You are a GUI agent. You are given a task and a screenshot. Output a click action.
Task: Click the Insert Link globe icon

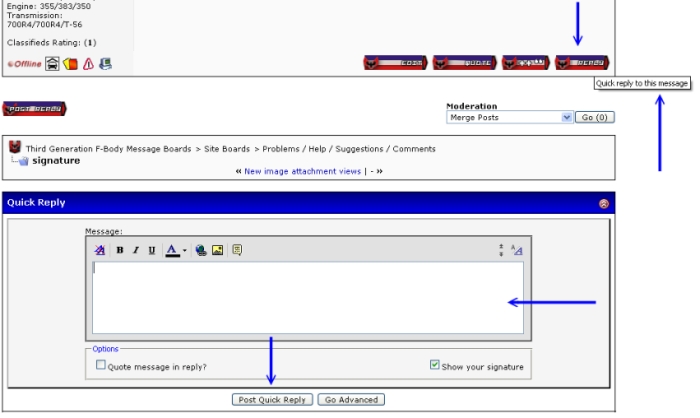(201, 251)
